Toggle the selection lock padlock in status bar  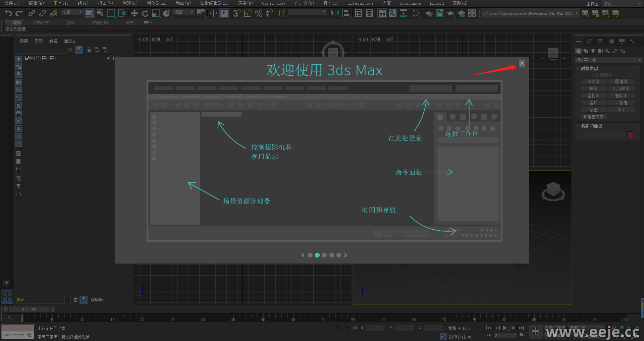pos(346,328)
